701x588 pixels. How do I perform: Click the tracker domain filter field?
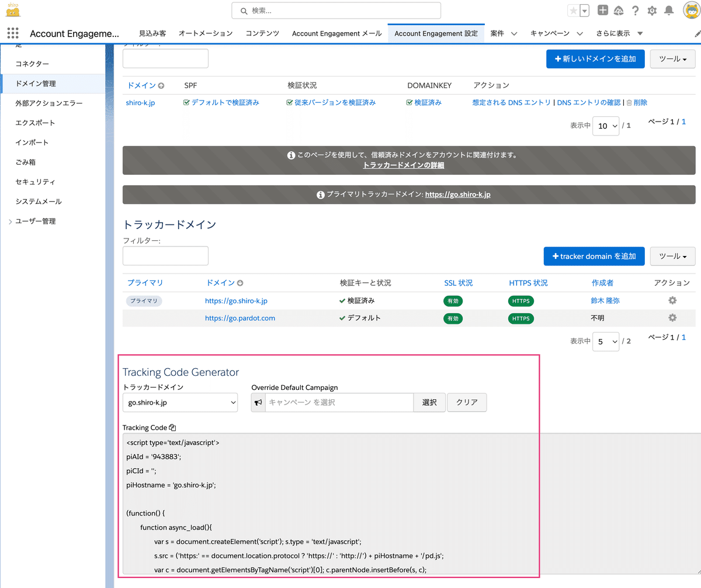coord(165,255)
